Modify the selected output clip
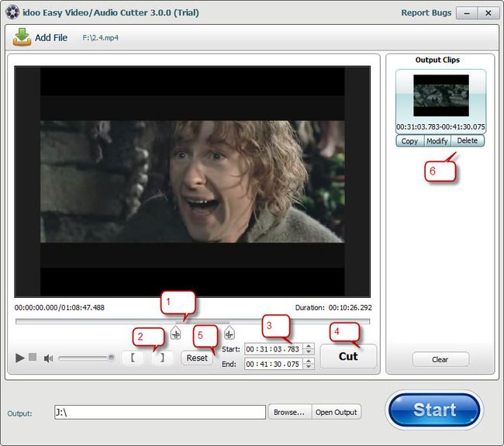This screenshot has height=446, width=504. 437,141
